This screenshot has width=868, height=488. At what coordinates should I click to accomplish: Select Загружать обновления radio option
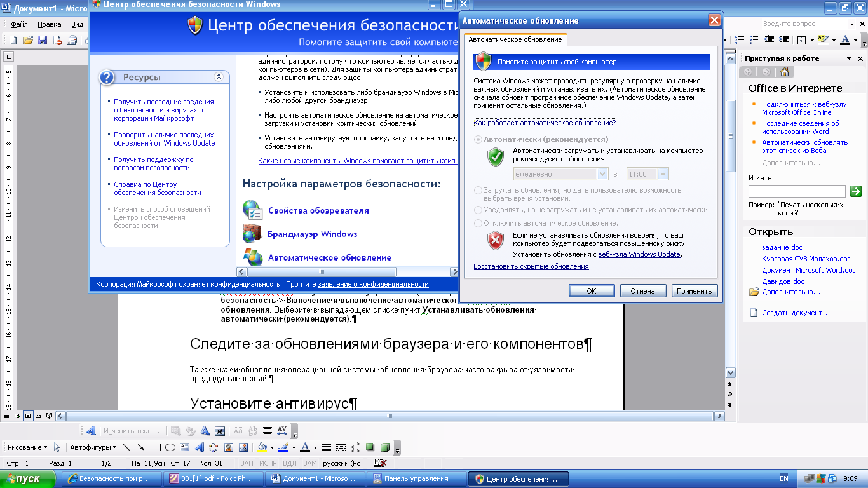click(x=478, y=190)
